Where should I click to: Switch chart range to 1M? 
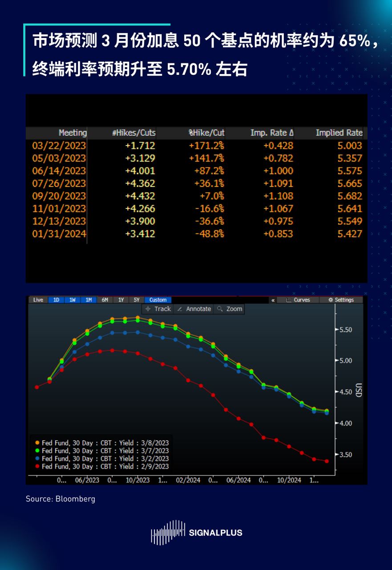click(x=89, y=300)
